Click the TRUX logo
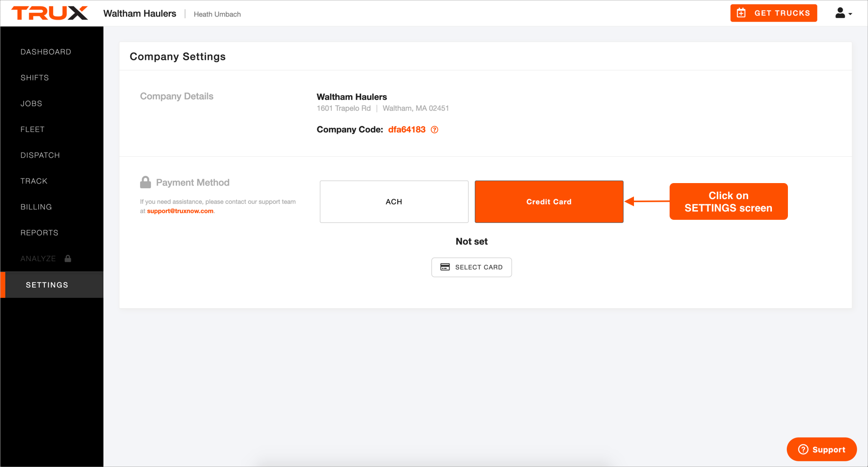This screenshot has width=868, height=467. point(50,13)
